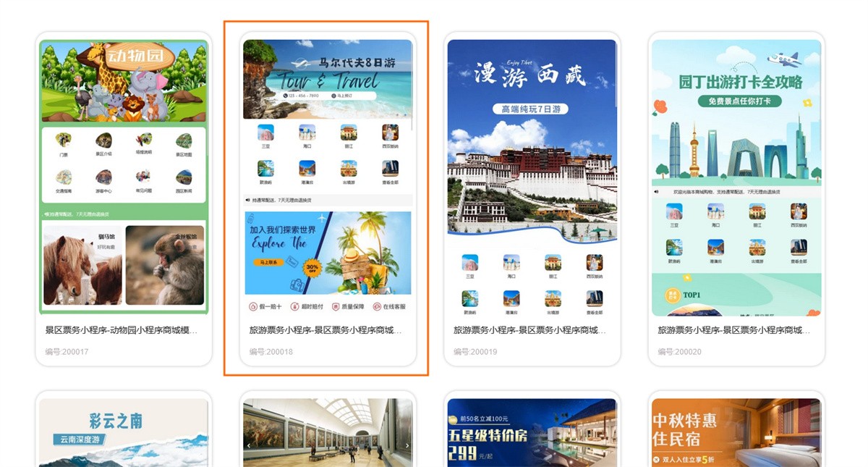
Task: Select 常见问题 icon in zoo template
Action: tap(144, 177)
